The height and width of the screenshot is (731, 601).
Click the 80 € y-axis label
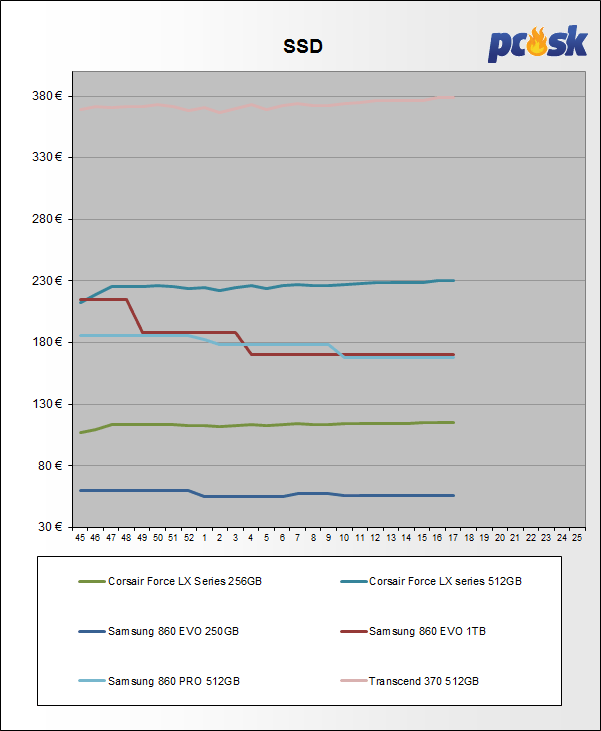pyautogui.click(x=50, y=465)
